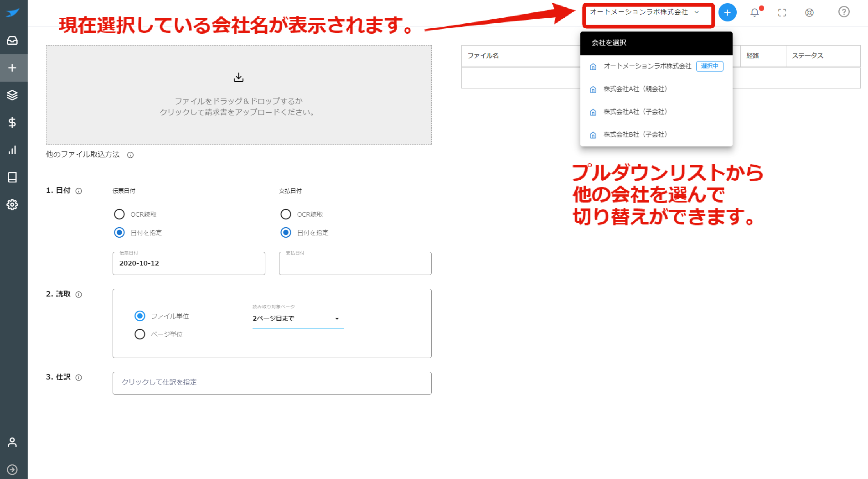Choose 株式会社A社（子会社） from the list
This screenshot has height=479, width=868.
pos(656,112)
